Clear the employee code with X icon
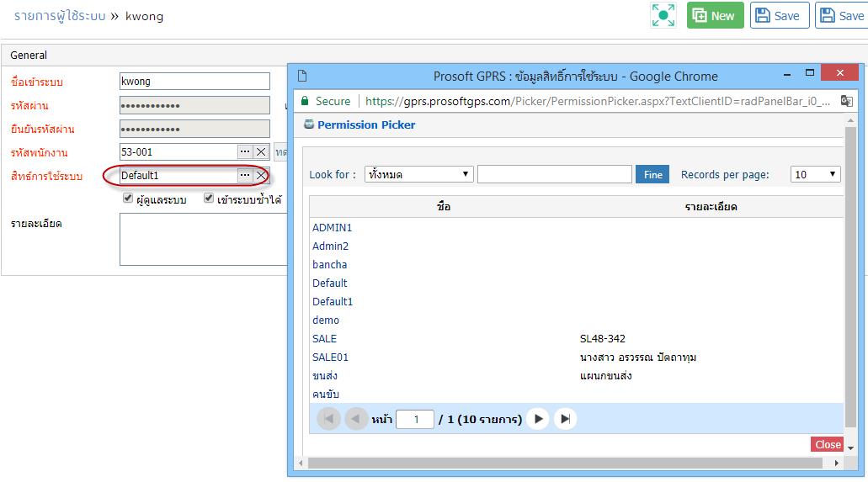The height and width of the screenshot is (482, 868). tap(261, 151)
